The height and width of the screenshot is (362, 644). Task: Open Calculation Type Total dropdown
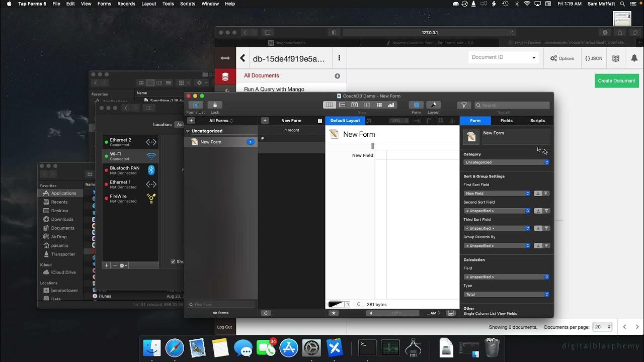[x=506, y=295]
